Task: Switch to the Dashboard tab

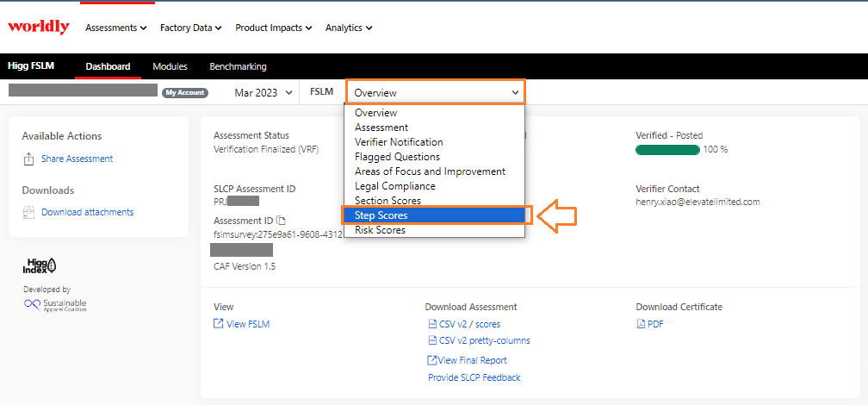Action: coord(108,66)
